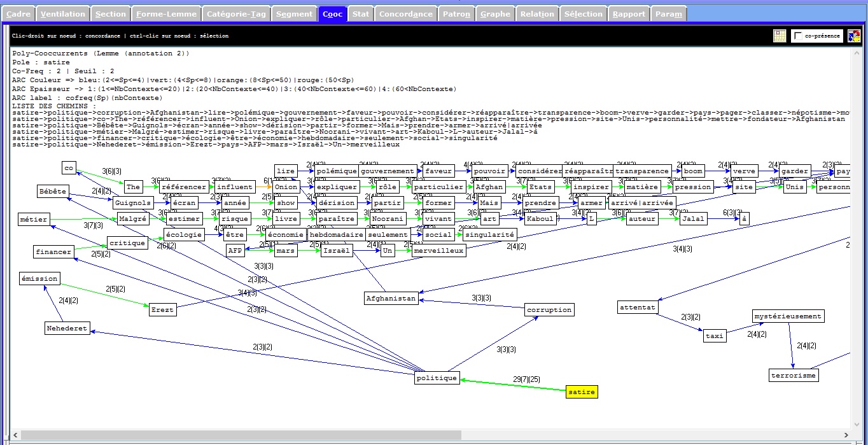Click the singularité node
Image resolution: width=868 pixels, height=445 pixels.
point(489,235)
